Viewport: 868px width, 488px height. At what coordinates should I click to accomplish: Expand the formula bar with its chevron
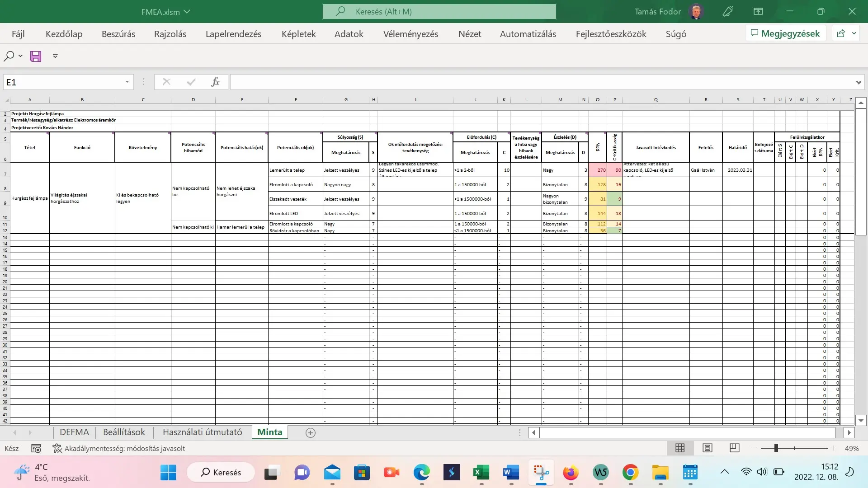(x=858, y=82)
